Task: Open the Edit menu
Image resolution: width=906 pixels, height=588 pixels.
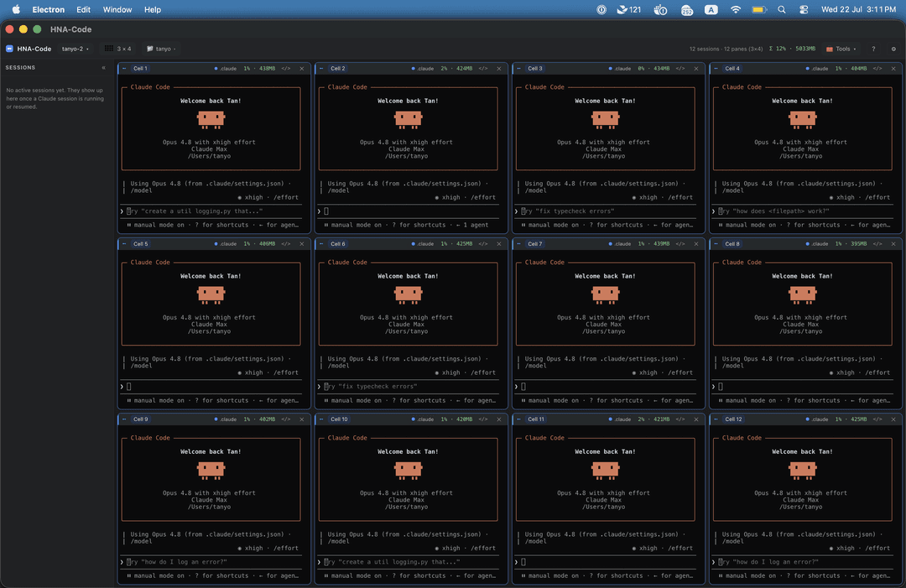Action: [x=83, y=10]
